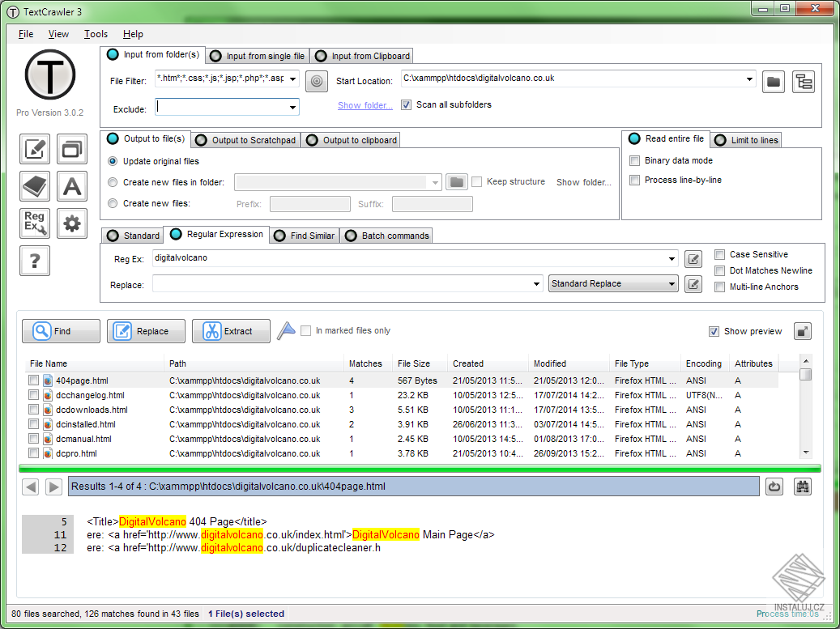Image resolution: width=840 pixels, height=629 pixels.
Task: Open the scratchpad editor icon in sidebar
Action: 35,149
